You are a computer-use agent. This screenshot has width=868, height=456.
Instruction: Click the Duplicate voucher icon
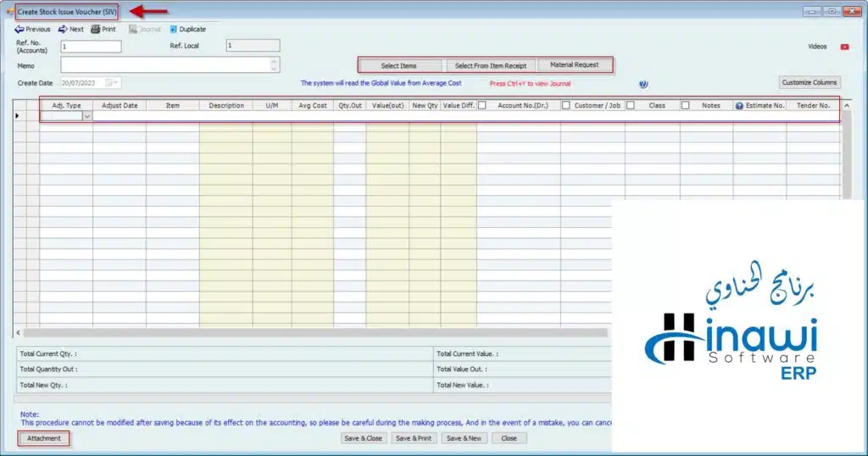point(186,29)
